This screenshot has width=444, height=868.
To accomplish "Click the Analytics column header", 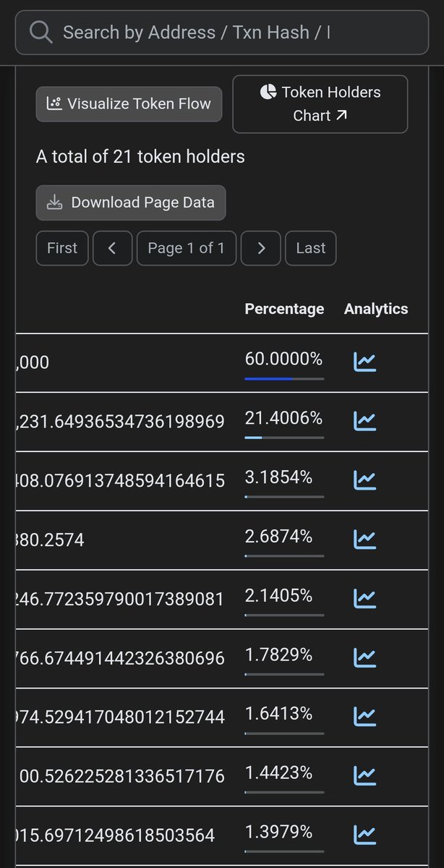I will (x=376, y=309).
